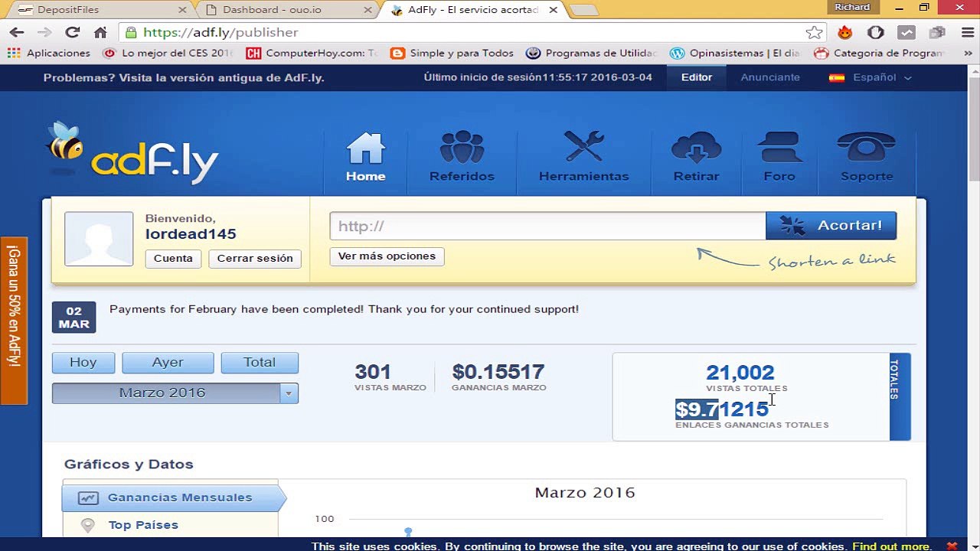Click the Top Países pin icon
Image resolution: width=980 pixels, height=551 pixels.
(x=88, y=525)
